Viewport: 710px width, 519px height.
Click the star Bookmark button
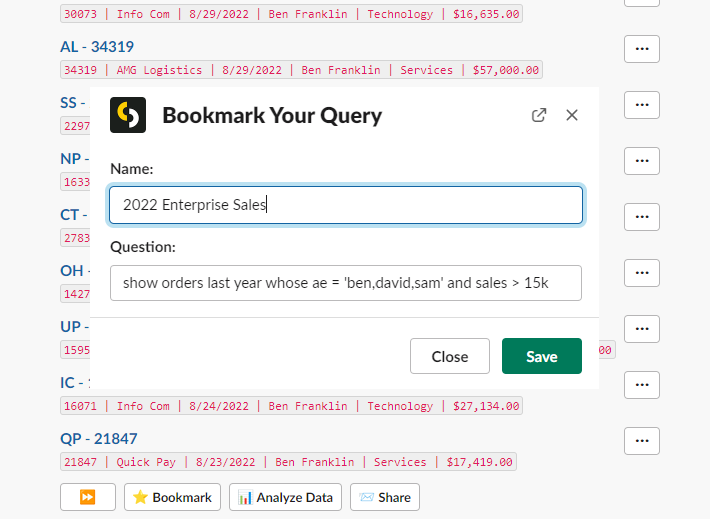click(x=172, y=497)
